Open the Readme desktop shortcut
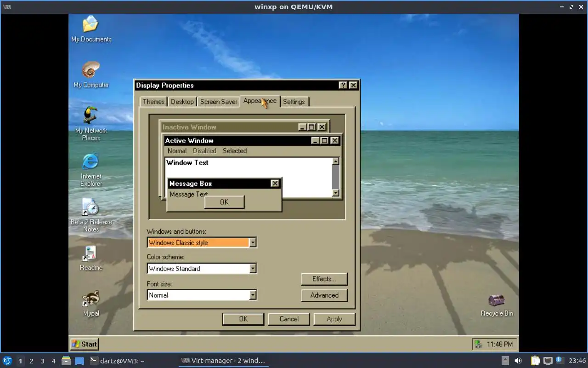588x368 pixels. [91, 258]
